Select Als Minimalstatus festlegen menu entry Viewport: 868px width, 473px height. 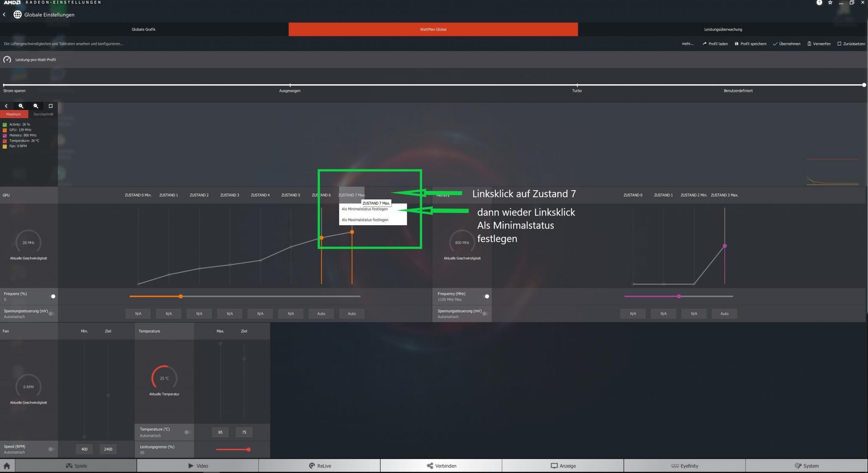(x=373, y=209)
